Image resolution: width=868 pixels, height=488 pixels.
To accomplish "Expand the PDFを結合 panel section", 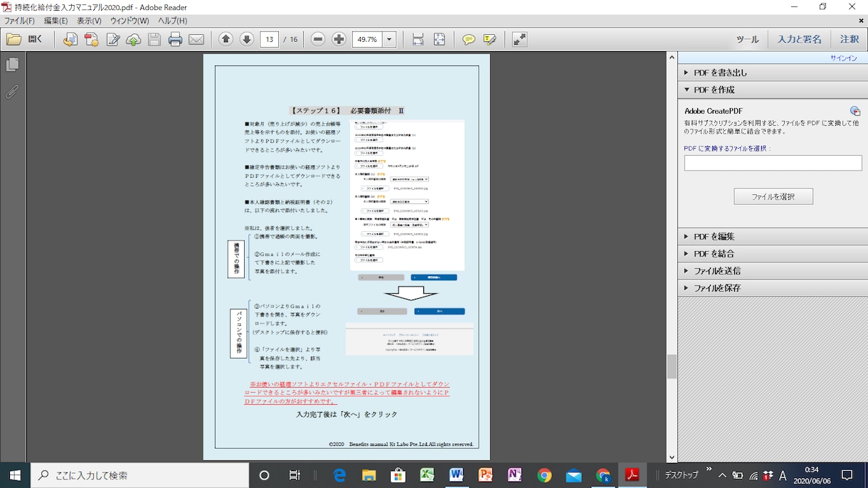I will tap(772, 253).
